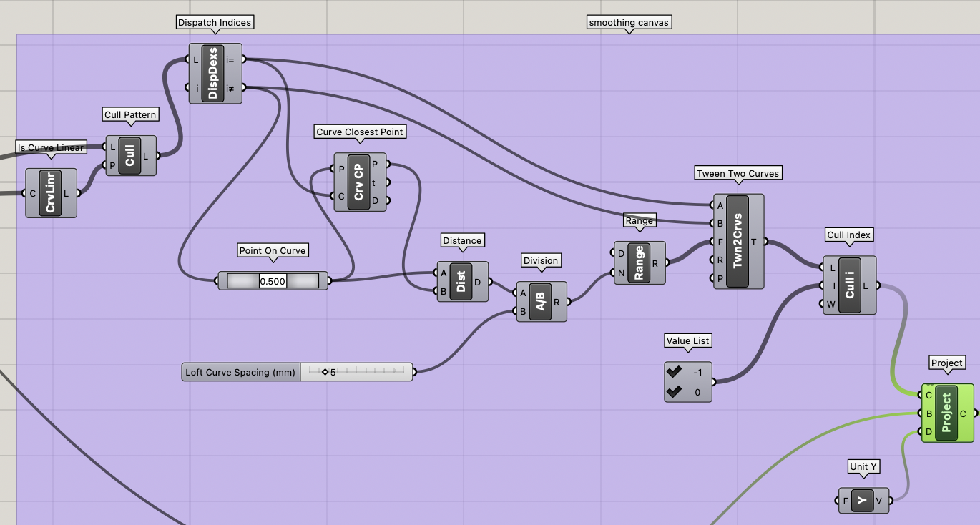Screen dimensions: 980x525
Task: Select the A/B division component
Action: point(542,301)
